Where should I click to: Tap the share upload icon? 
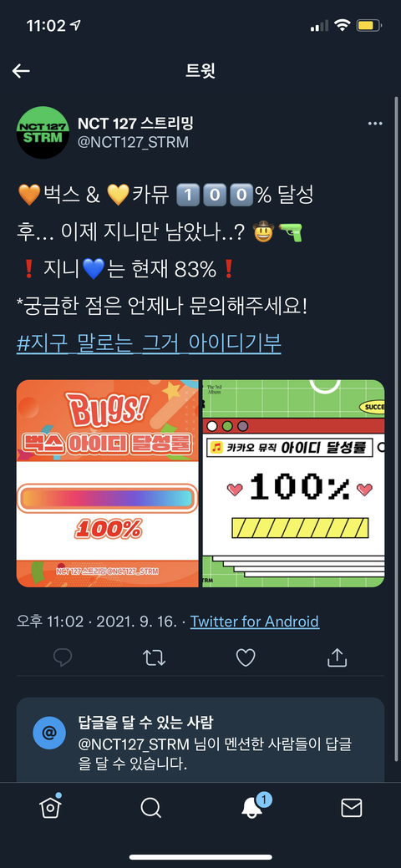(x=337, y=657)
